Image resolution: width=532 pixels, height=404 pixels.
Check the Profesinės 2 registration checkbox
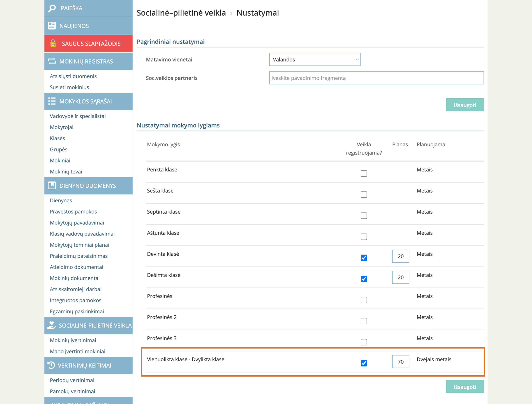pyautogui.click(x=364, y=321)
